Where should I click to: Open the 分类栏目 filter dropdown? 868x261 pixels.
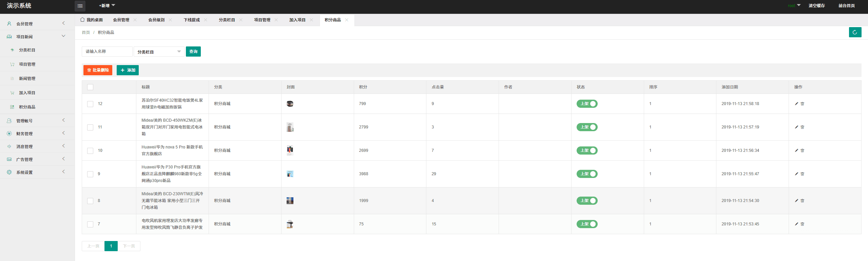[159, 52]
